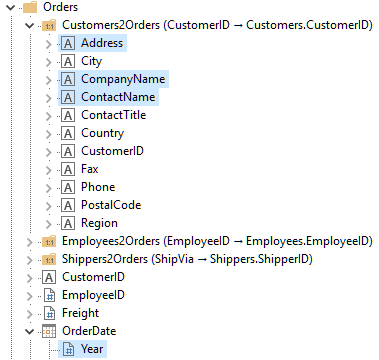This screenshot has width=379, height=360.
Task: Select the EmployeeID field label
Action: click(93, 295)
